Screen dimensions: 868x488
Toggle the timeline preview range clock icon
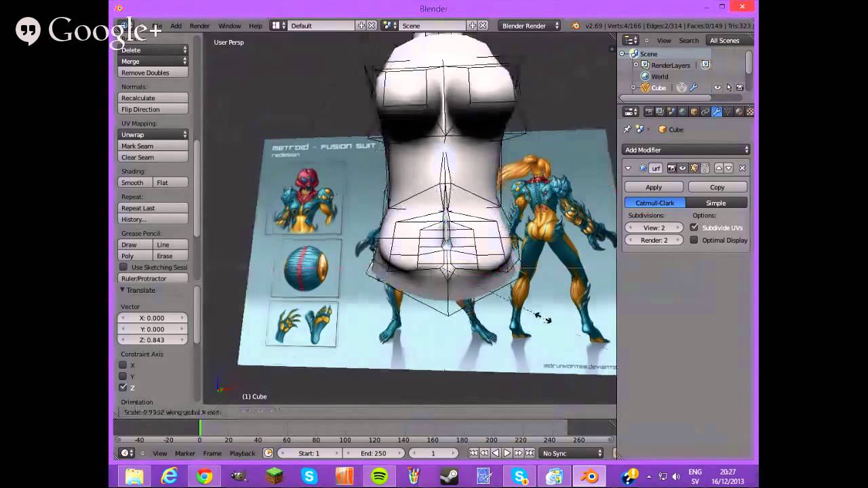[268, 453]
